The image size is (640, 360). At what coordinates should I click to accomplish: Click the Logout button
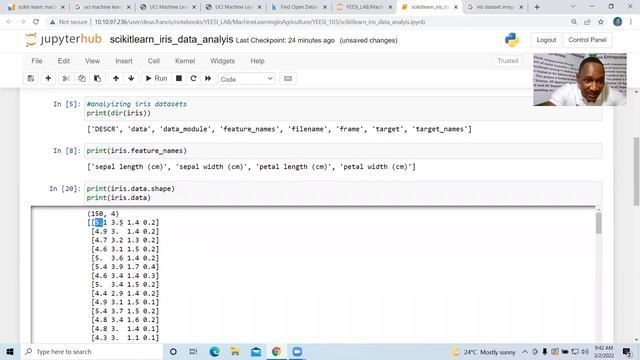pos(546,40)
